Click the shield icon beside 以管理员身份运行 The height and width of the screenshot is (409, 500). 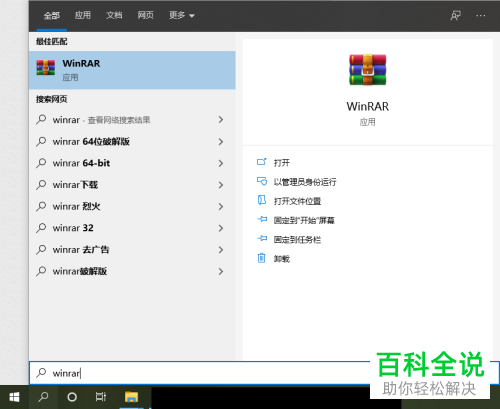(262, 181)
